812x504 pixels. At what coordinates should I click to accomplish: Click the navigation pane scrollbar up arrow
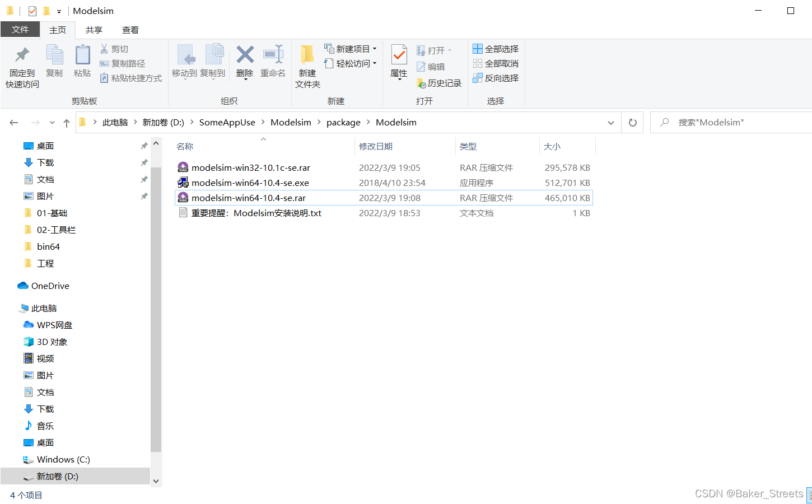tap(156, 144)
